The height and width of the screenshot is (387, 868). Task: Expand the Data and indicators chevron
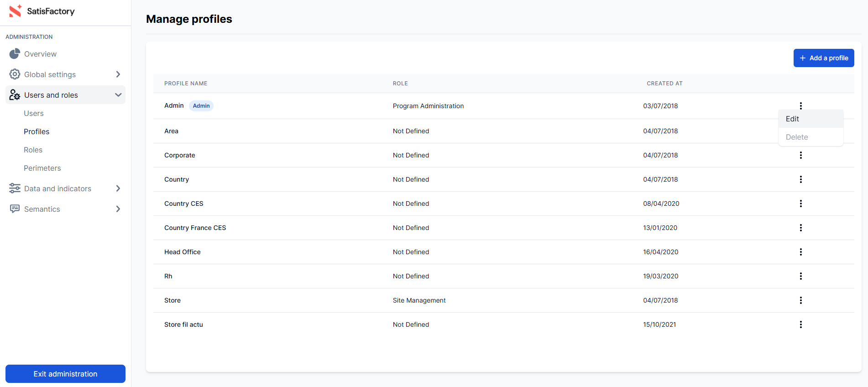[x=118, y=188]
